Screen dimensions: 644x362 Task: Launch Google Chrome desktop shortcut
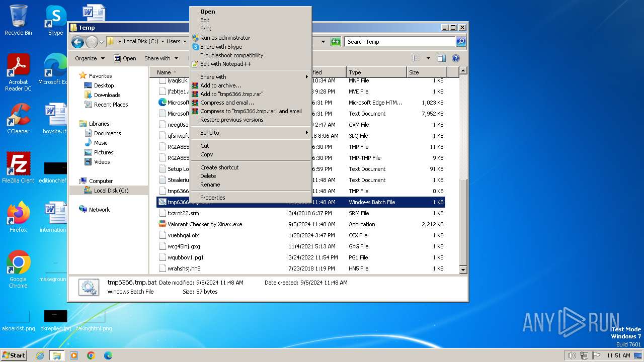18,269
